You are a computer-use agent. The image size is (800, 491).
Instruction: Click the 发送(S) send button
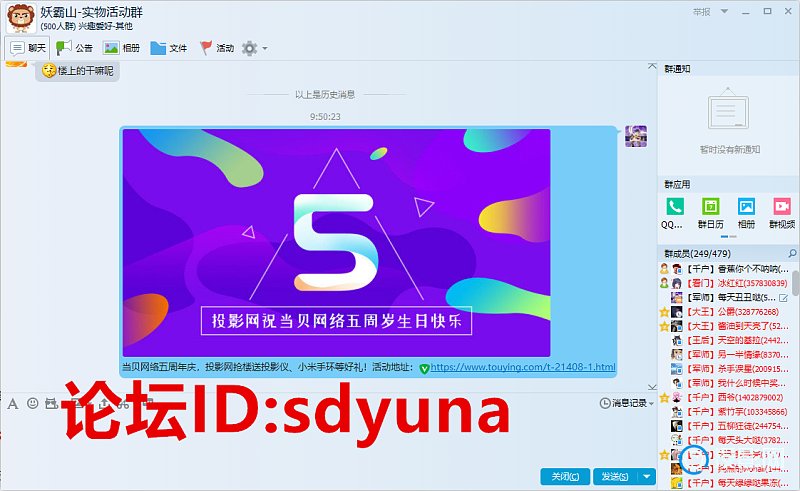point(615,477)
